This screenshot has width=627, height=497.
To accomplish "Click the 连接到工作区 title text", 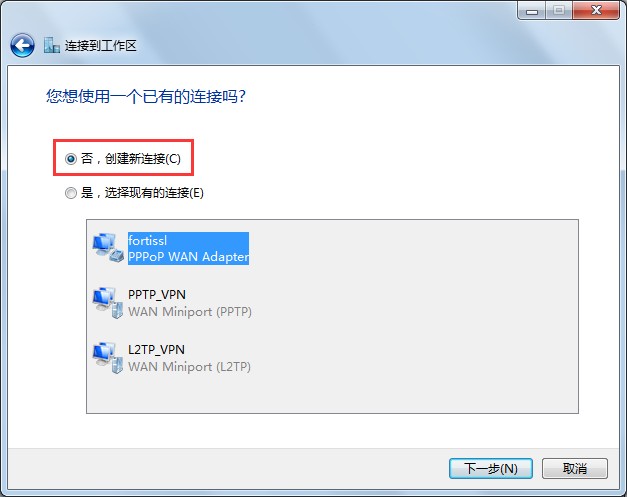I will click(101, 46).
